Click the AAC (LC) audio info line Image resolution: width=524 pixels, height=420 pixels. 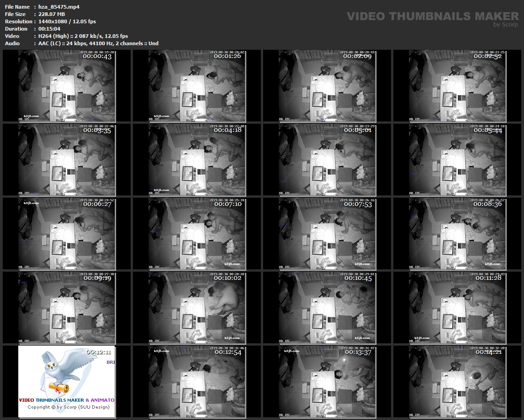point(98,43)
